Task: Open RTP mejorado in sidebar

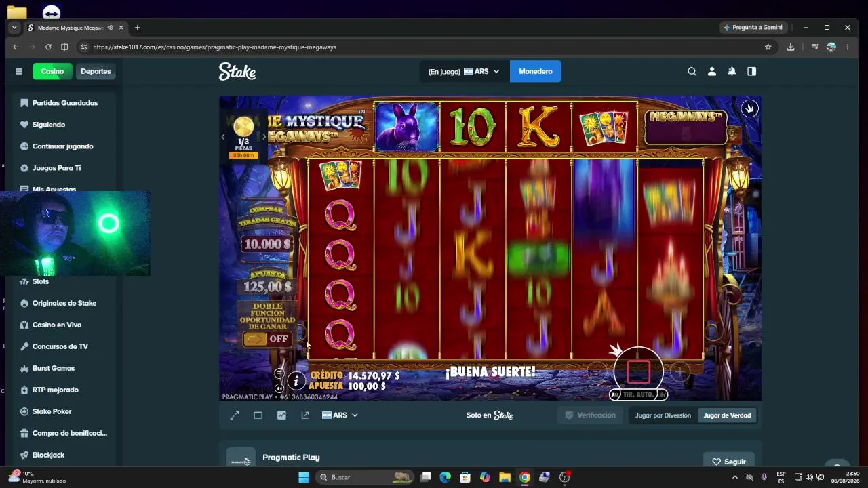Action: (x=64, y=390)
